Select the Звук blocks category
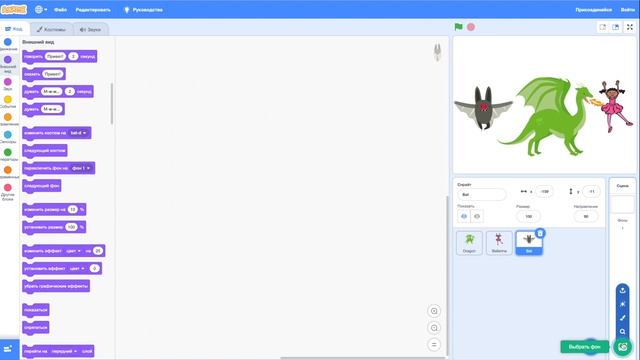 [8, 84]
